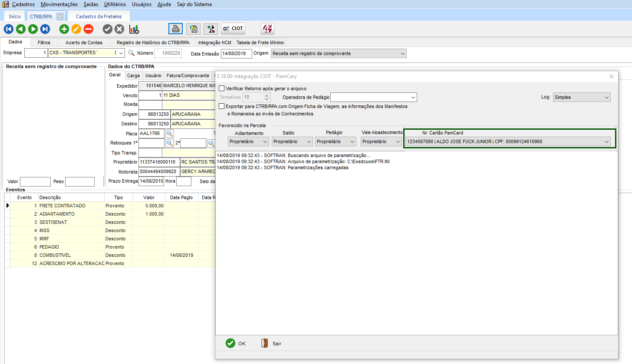The height and width of the screenshot is (364, 632).
Task: Click the magnifier next to Placa field
Action: pos(169,134)
